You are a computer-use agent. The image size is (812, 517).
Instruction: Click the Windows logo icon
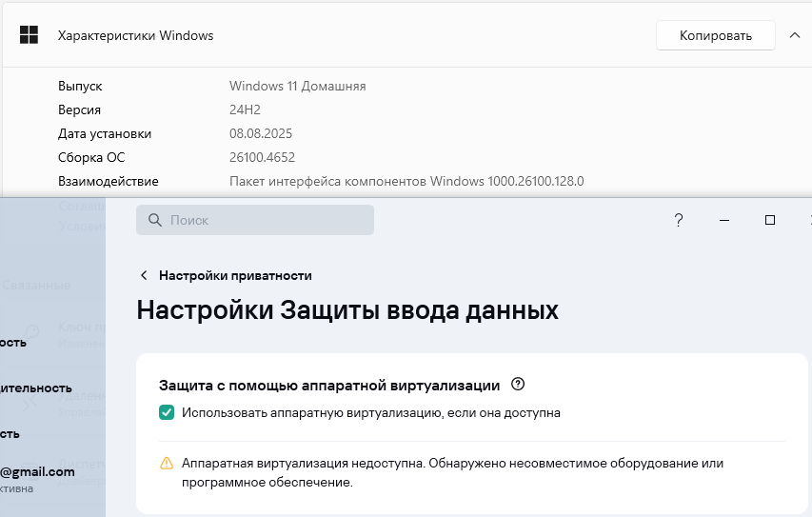coord(29,35)
